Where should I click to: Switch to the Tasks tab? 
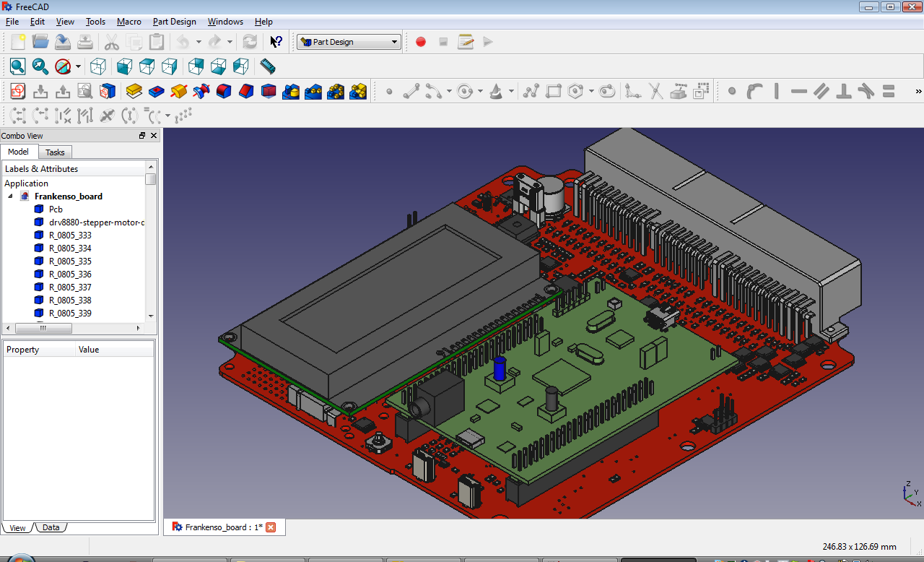pos(55,152)
